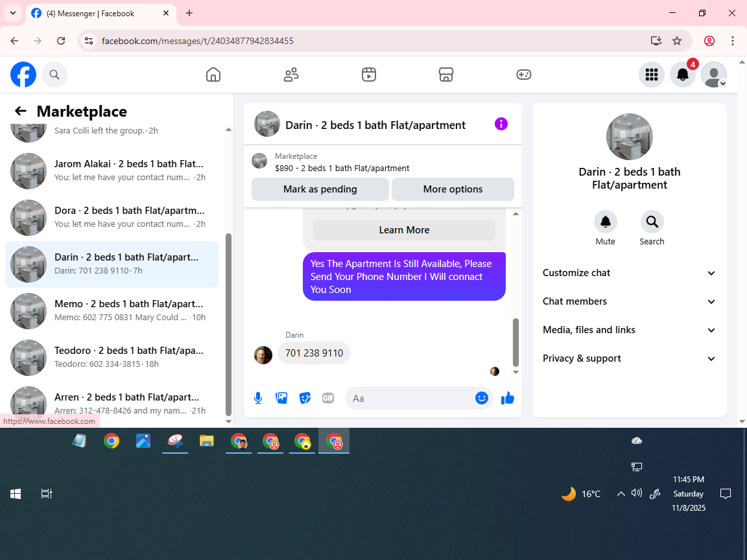The image size is (747, 560).
Task: Install app icon in address bar
Action: click(656, 41)
